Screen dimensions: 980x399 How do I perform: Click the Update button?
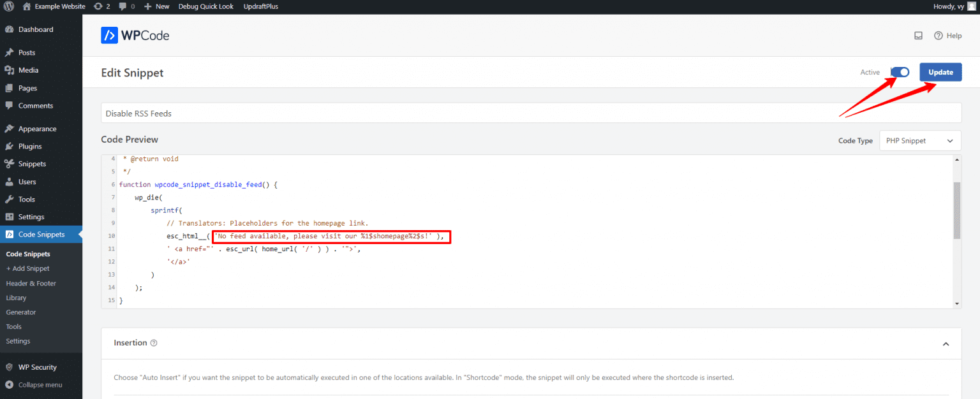click(940, 72)
